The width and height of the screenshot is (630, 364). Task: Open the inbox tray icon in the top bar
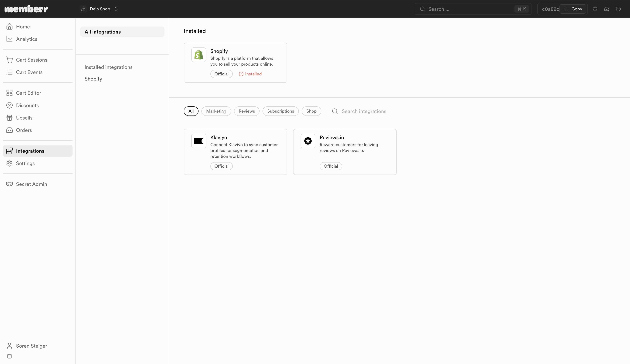click(x=607, y=9)
